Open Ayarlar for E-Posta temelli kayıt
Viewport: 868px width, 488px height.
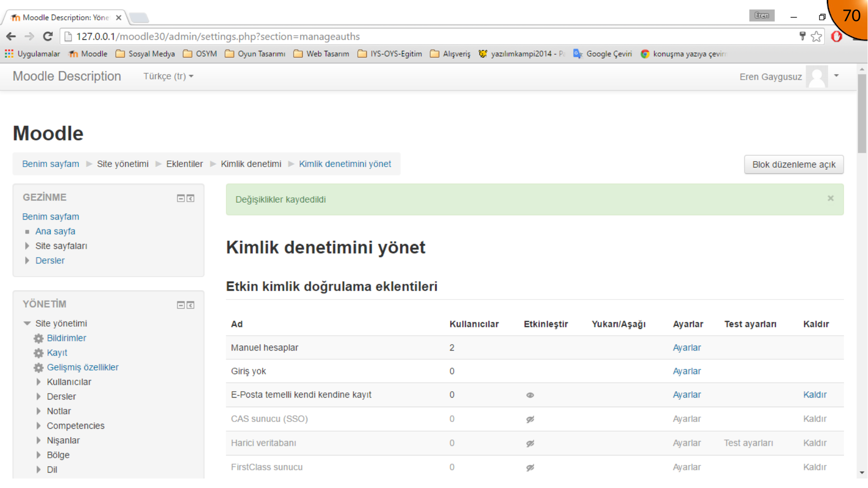point(687,394)
